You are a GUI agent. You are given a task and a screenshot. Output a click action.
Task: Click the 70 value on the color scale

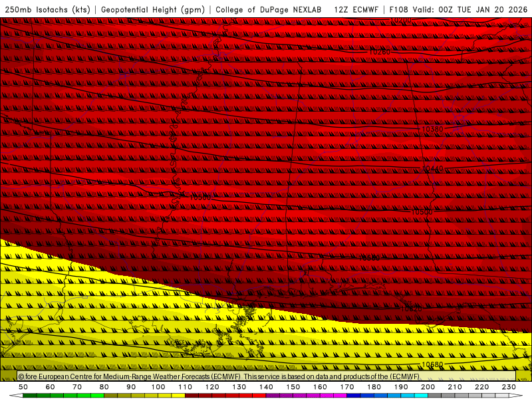pos(77,387)
